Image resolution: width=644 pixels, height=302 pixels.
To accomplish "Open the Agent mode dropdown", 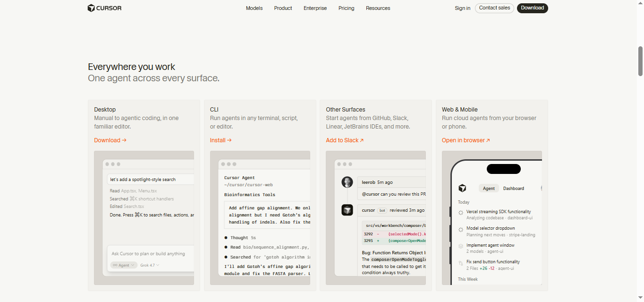I will [124, 265].
